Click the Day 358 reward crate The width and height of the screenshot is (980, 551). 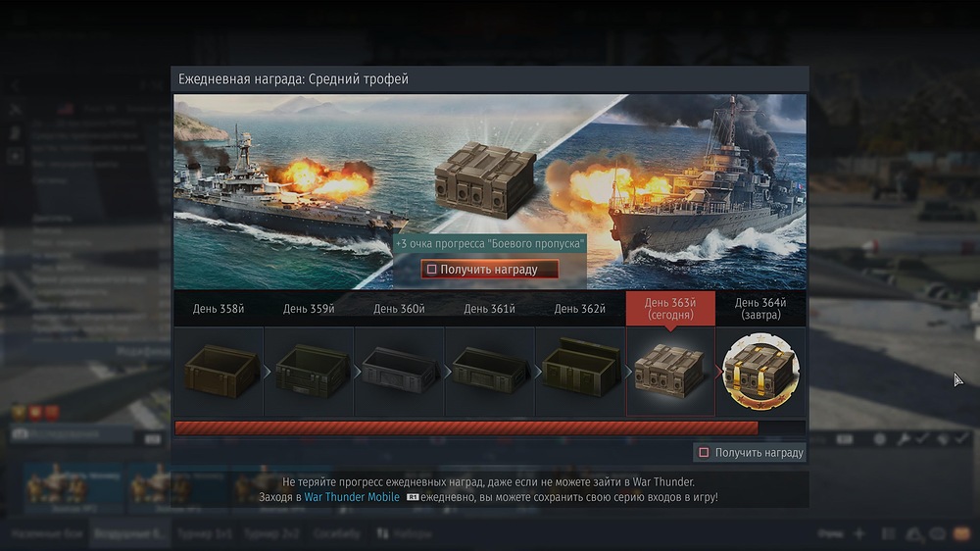pos(220,372)
